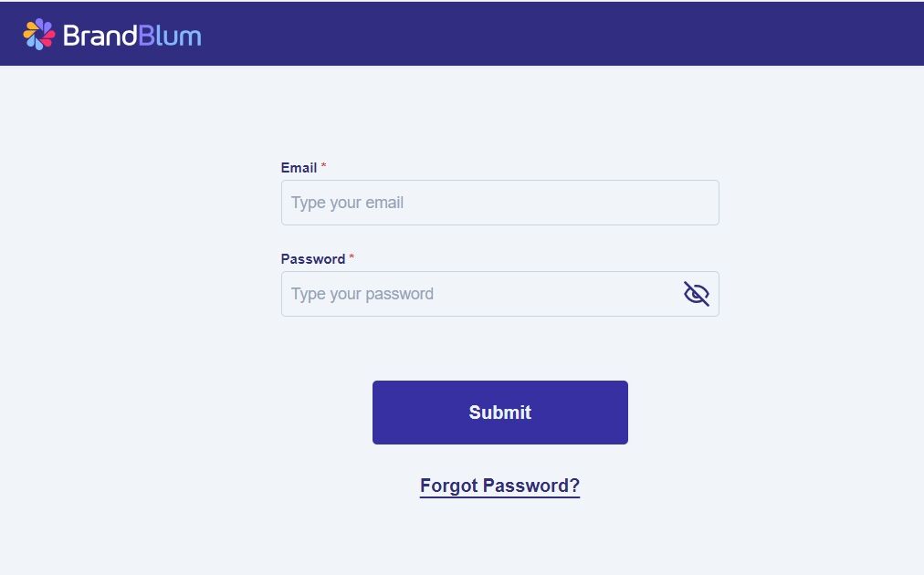Click the word "Submit" on the purple button

499,413
